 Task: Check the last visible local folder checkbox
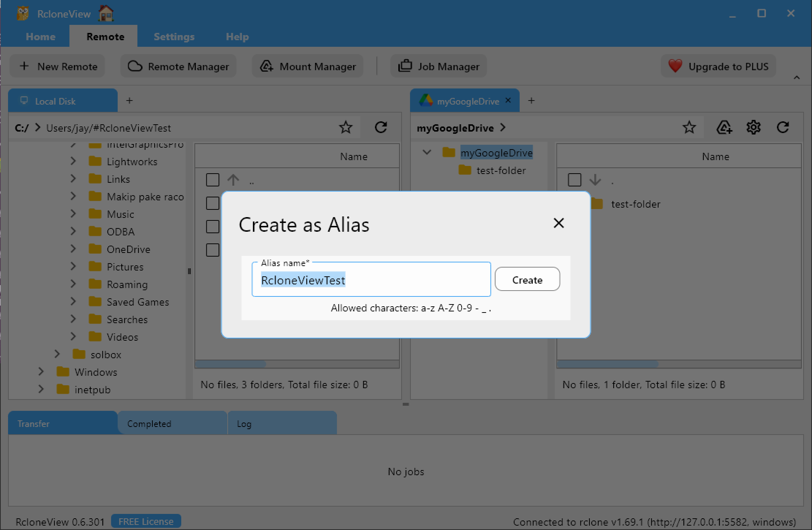pyautogui.click(x=213, y=250)
